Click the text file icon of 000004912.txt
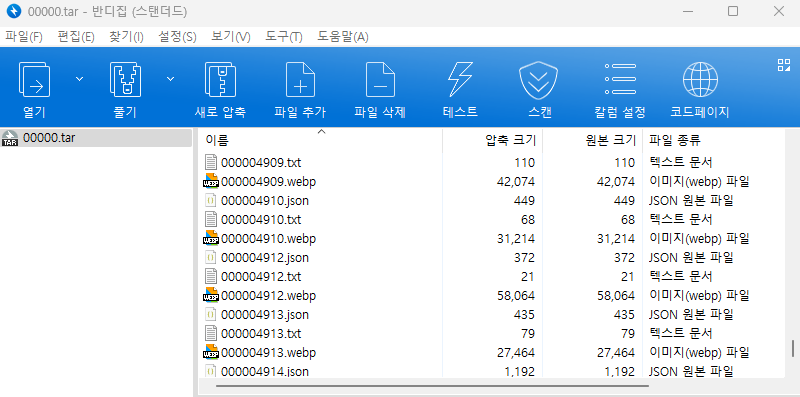The width and height of the screenshot is (800, 397). [211, 276]
